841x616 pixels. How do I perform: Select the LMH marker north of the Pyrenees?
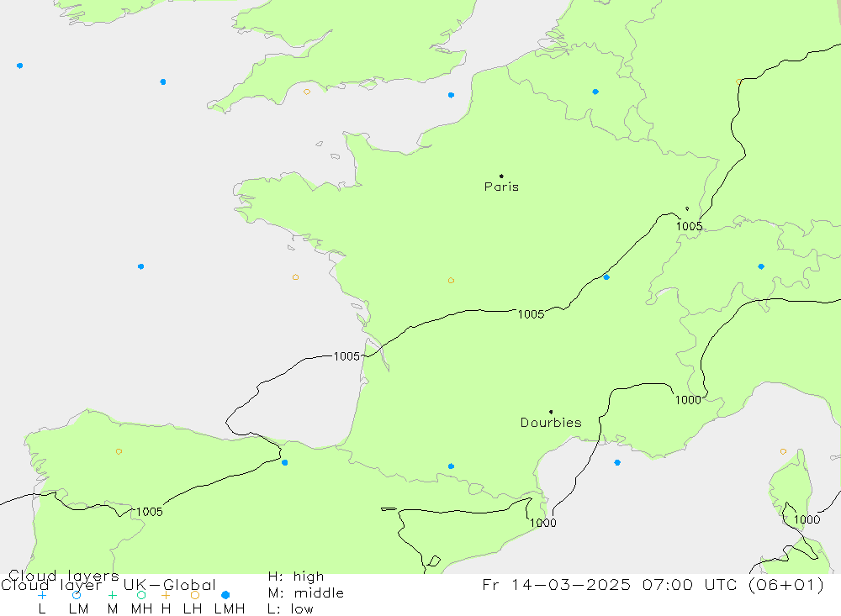451,466
